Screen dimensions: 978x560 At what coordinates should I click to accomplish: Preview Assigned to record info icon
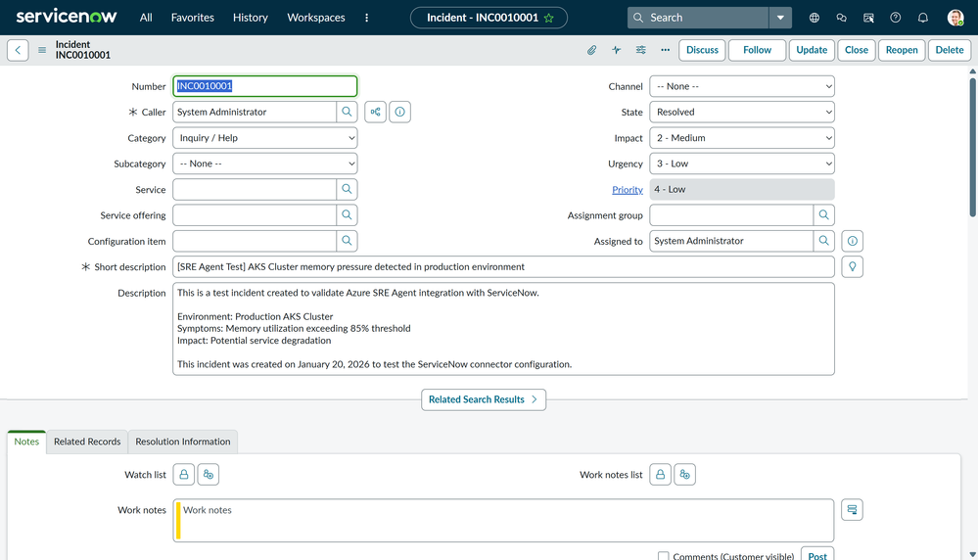tap(852, 241)
